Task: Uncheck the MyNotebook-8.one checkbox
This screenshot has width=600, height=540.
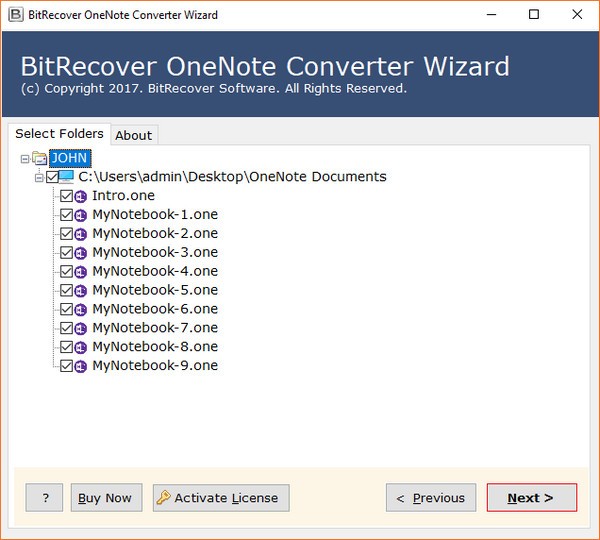Action: tap(67, 347)
